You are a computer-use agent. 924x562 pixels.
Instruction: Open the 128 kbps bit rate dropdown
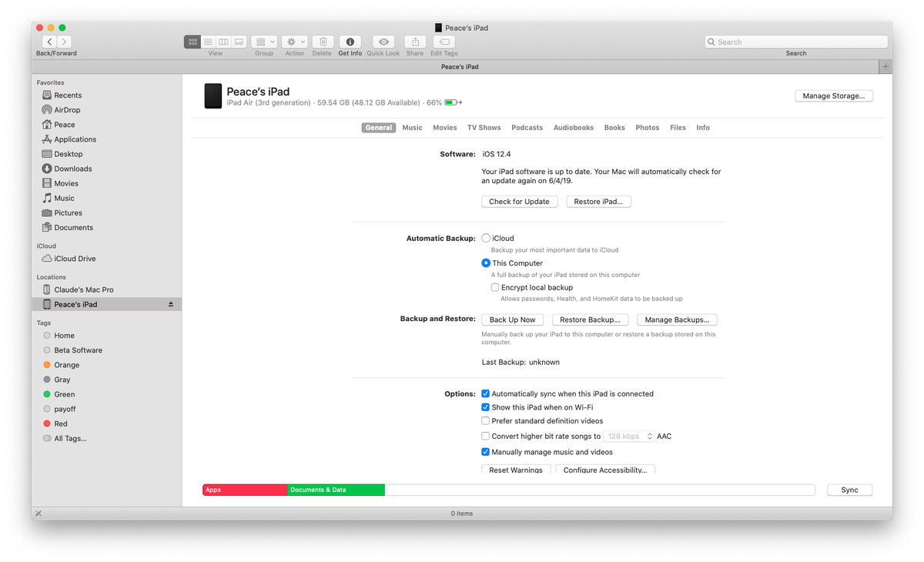(x=629, y=437)
